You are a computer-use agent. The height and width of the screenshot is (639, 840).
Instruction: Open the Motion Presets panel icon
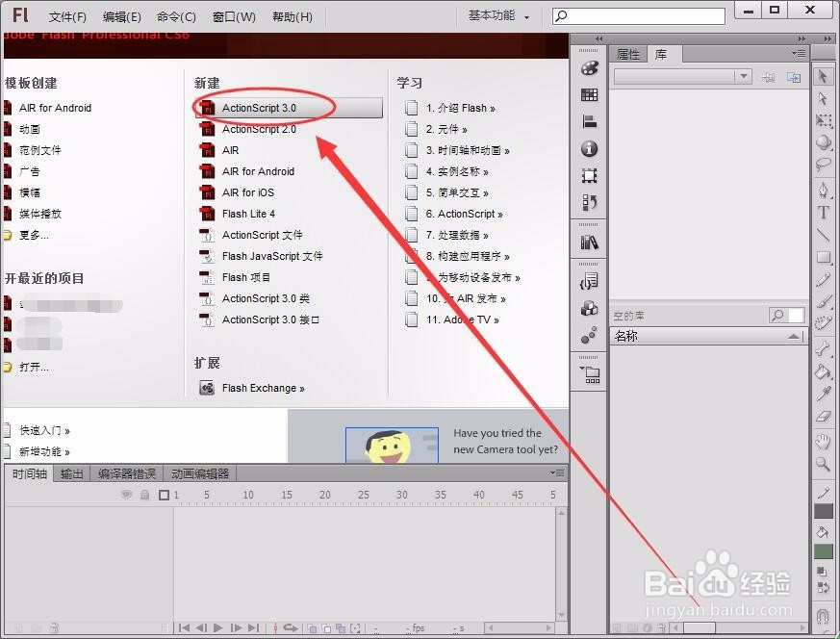pyautogui.click(x=589, y=335)
